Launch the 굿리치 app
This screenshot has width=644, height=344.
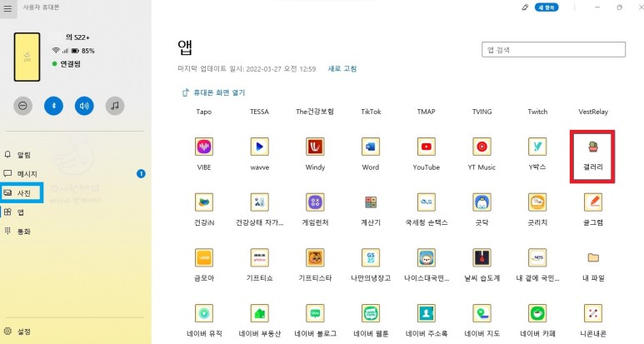(x=537, y=202)
